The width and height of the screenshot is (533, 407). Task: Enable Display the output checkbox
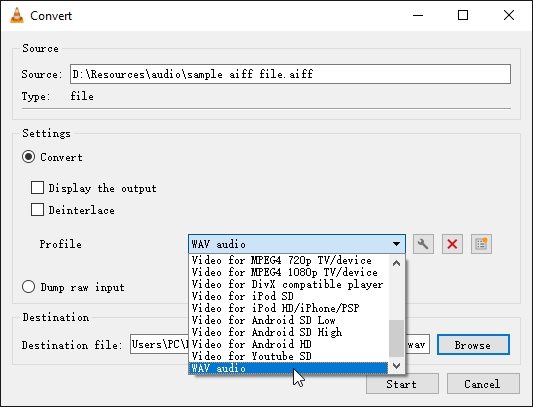pos(37,187)
